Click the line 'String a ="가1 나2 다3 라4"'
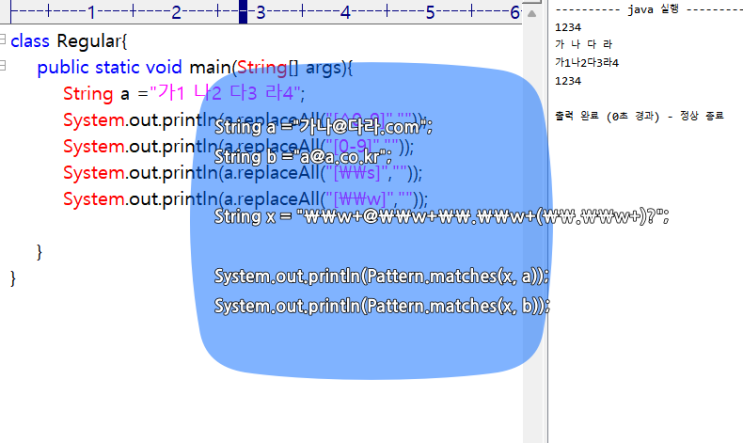Viewport: 743px width, 443px height. coord(184,93)
